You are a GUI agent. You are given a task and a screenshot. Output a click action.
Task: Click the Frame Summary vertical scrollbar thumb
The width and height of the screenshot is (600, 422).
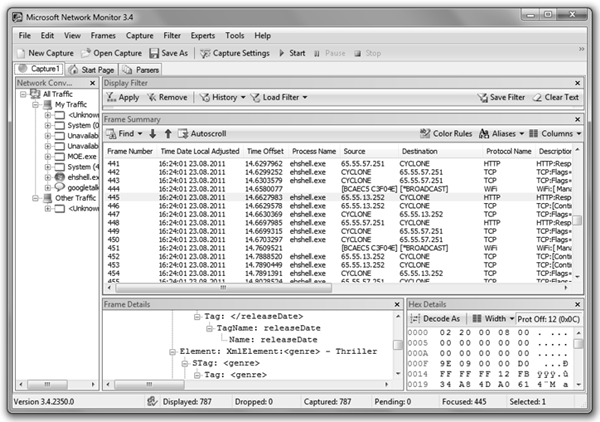(577, 220)
